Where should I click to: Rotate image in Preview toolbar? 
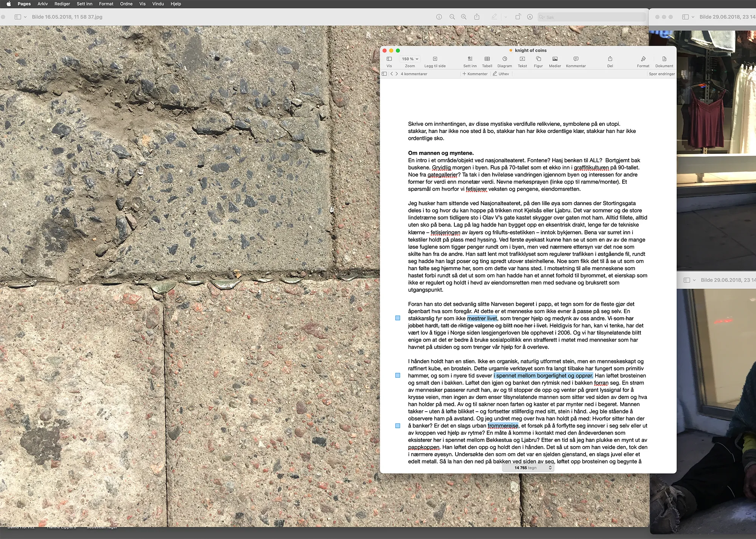coord(518,17)
